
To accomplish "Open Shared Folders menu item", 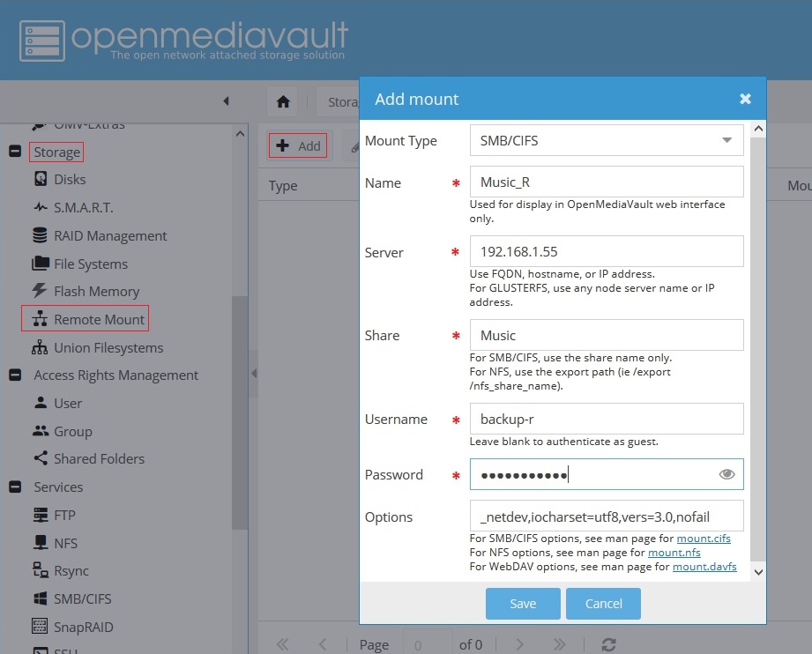I will (99, 458).
